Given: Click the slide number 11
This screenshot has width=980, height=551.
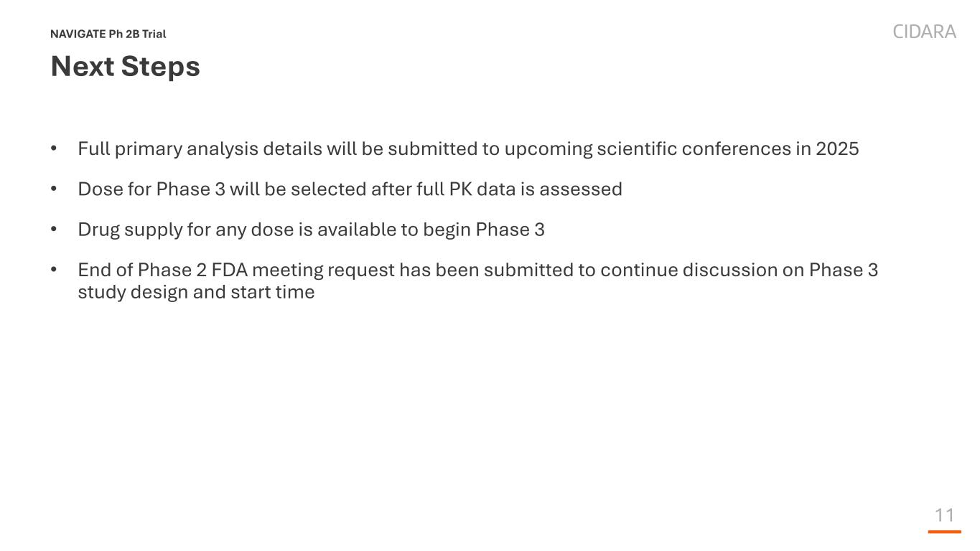Looking at the screenshot, I should 944,514.
